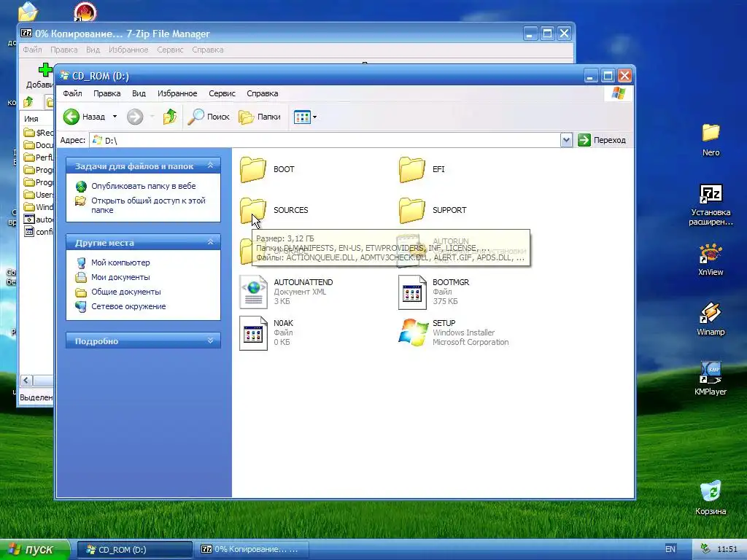747x560 pixels.
Task: Switch to CD_ROM (D:) taskbar button
Action: click(x=134, y=550)
